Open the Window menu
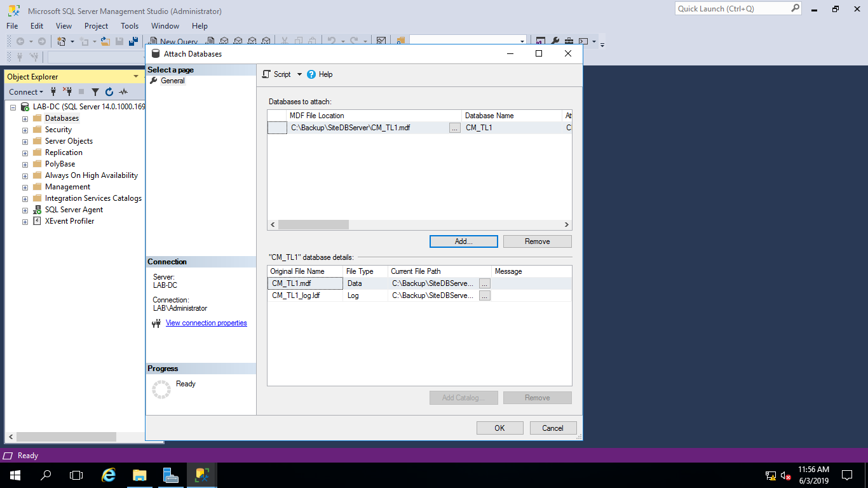 click(x=165, y=26)
